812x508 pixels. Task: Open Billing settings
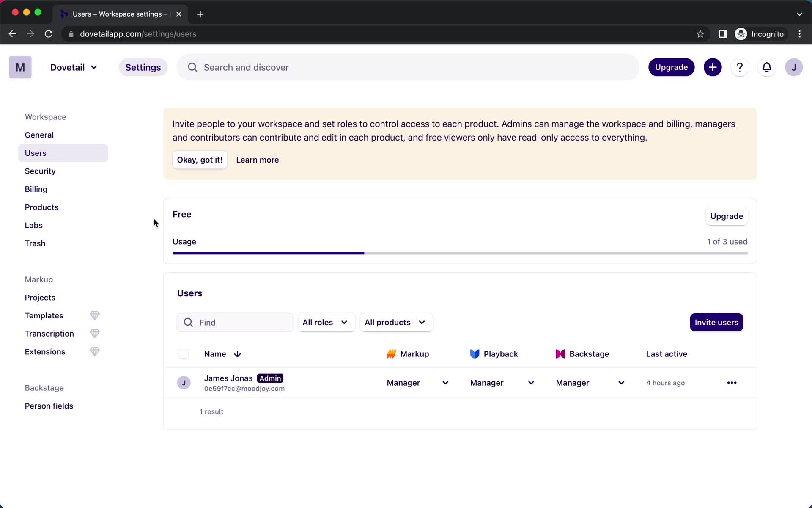click(63, 189)
